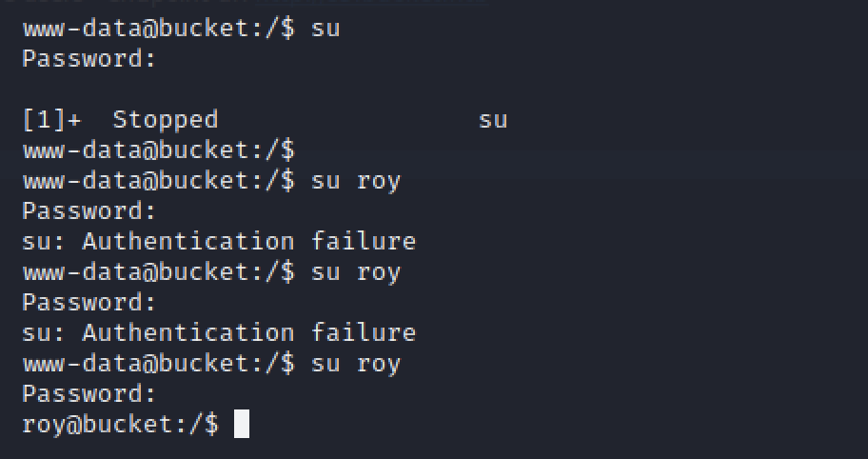Image resolution: width=868 pixels, height=459 pixels.
Task: Click the empty www-data prompt with no command
Action: (x=158, y=150)
